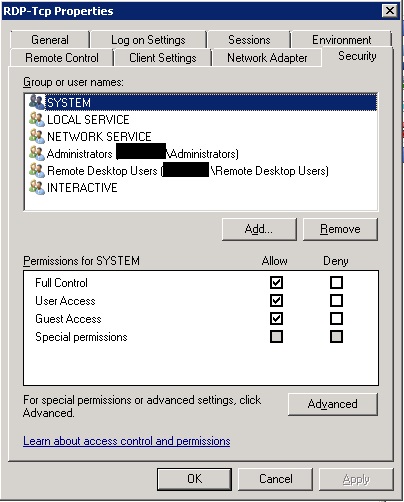Check Deny for User Access

[336, 300]
